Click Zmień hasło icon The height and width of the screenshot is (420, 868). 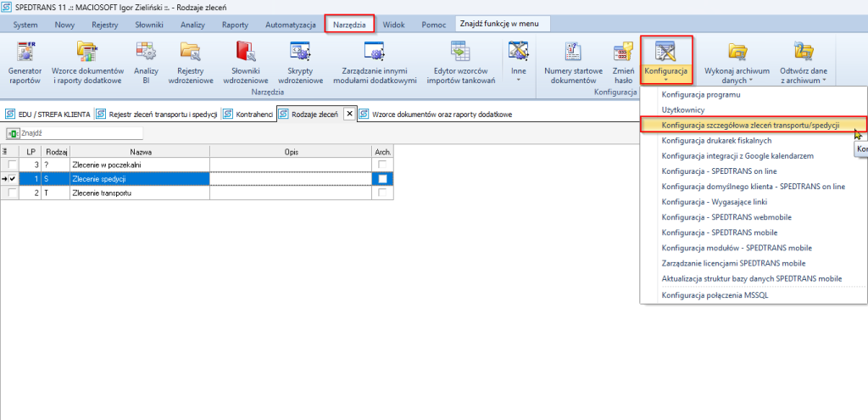[x=624, y=61]
